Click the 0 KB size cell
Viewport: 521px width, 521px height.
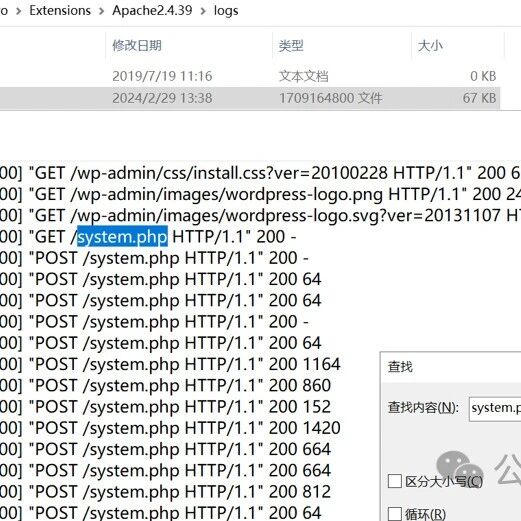point(483,76)
